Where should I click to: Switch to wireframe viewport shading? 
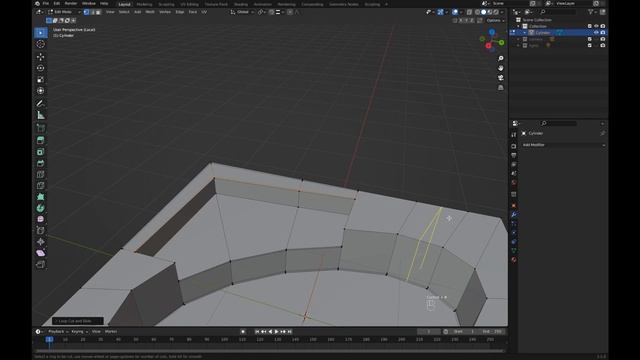pos(478,12)
